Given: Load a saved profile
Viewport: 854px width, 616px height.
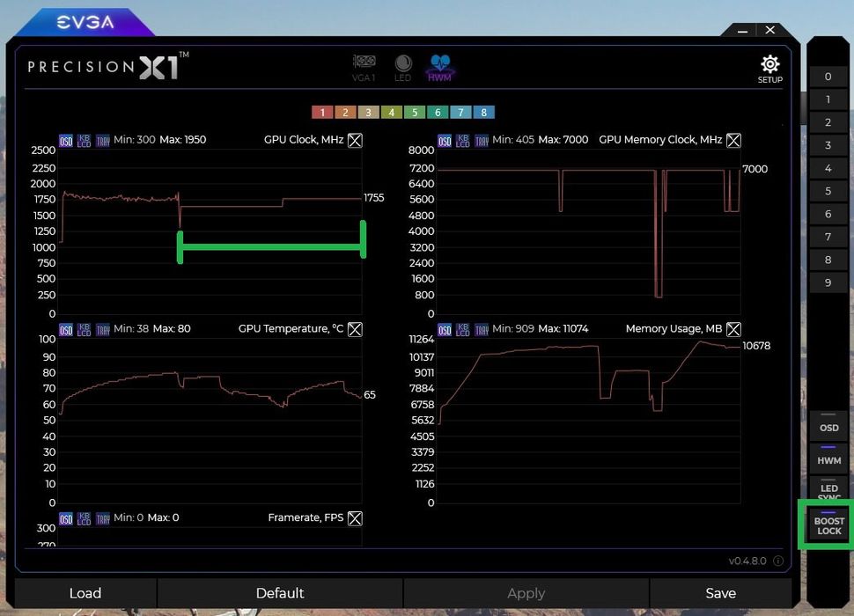Looking at the screenshot, I should pyautogui.click(x=85, y=593).
